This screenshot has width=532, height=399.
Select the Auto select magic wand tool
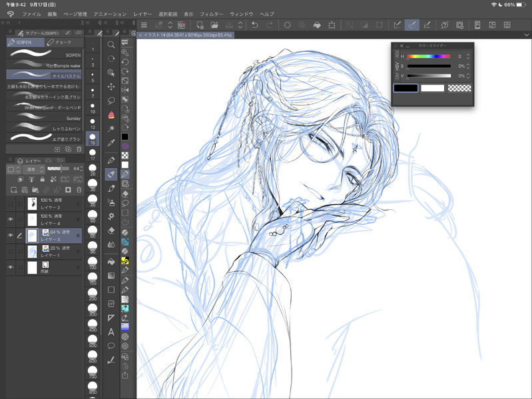tap(111, 129)
